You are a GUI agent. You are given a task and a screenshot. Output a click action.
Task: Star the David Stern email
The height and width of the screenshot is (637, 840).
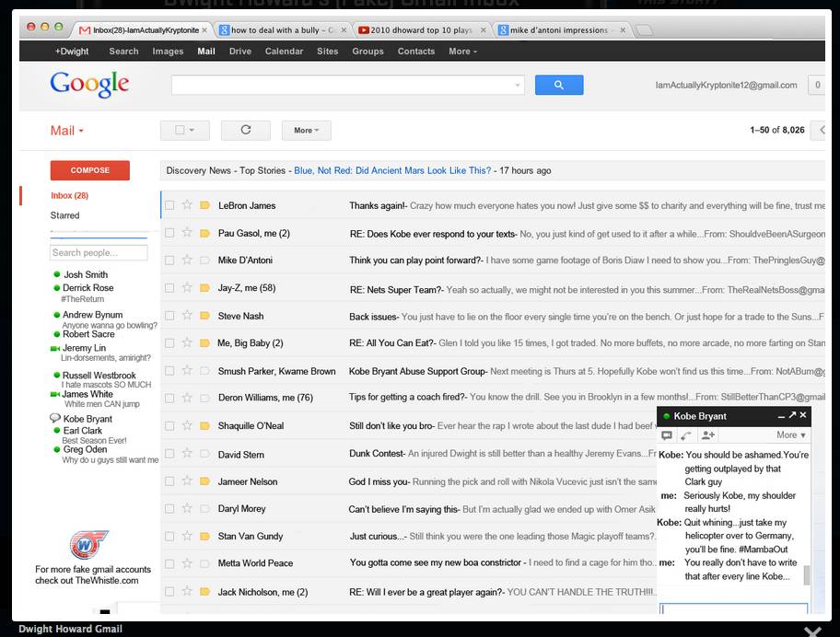pos(187,453)
